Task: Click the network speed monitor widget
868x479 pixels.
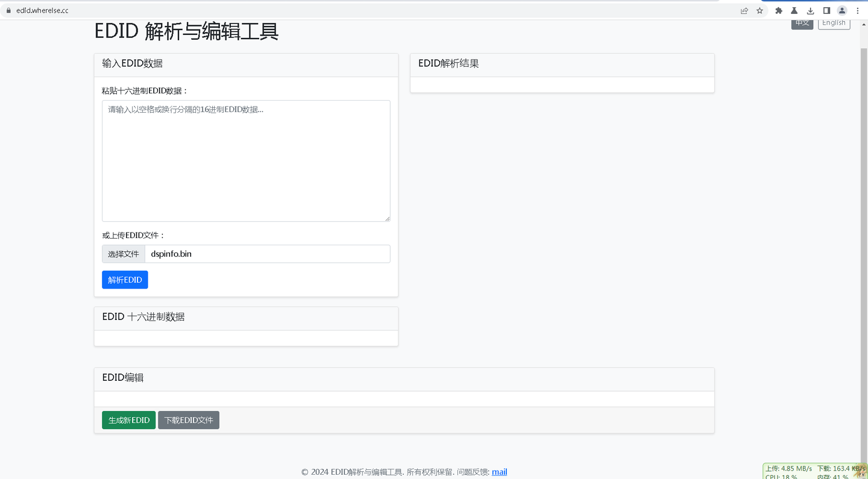Action: point(815,471)
